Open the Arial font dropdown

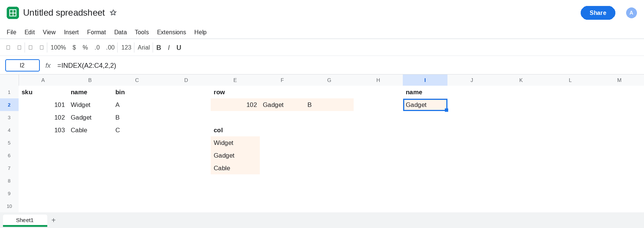click(x=144, y=47)
